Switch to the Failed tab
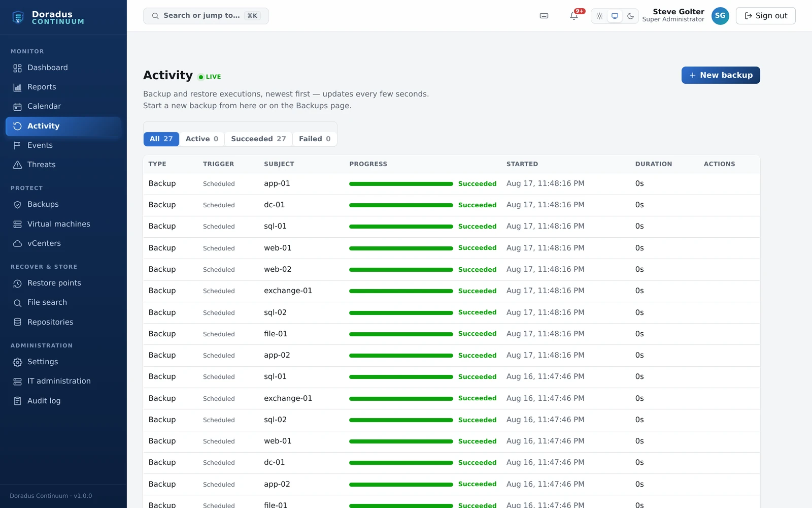 315,139
